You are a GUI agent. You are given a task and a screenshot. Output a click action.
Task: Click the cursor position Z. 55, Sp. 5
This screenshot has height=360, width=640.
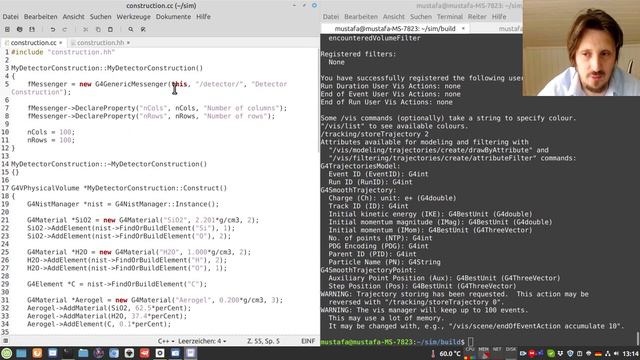click(x=263, y=341)
